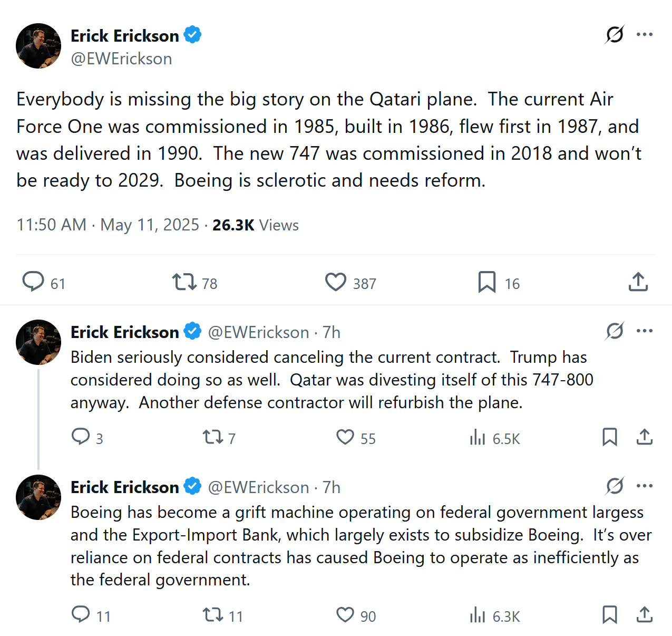672x636 pixels.
Task: Share the Boeing grift machine tweet
Action: (x=645, y=615)
